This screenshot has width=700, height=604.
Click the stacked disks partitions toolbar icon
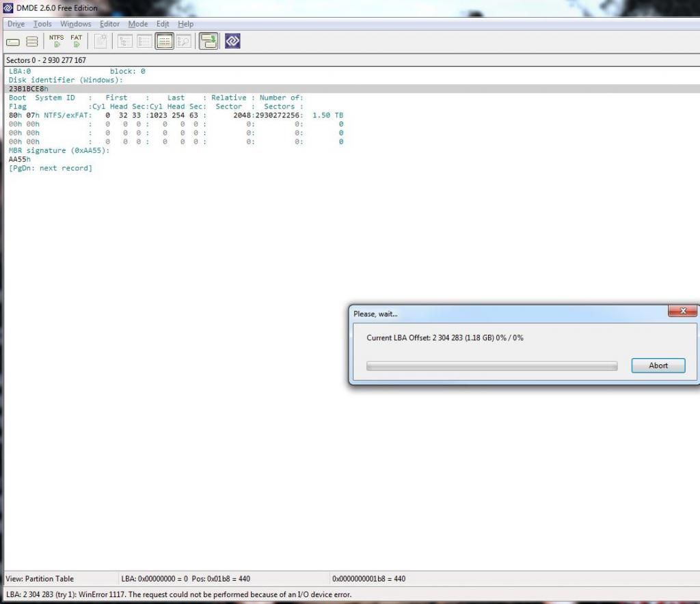32,42
